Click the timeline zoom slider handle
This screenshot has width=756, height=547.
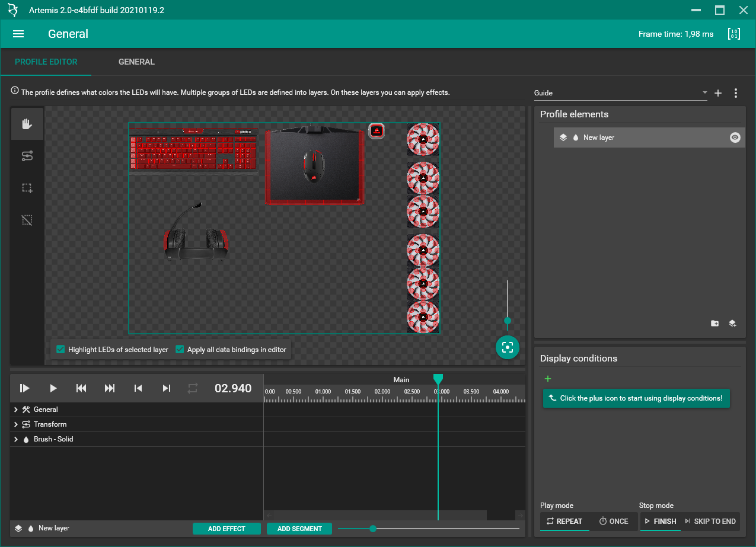coord(373,529)
